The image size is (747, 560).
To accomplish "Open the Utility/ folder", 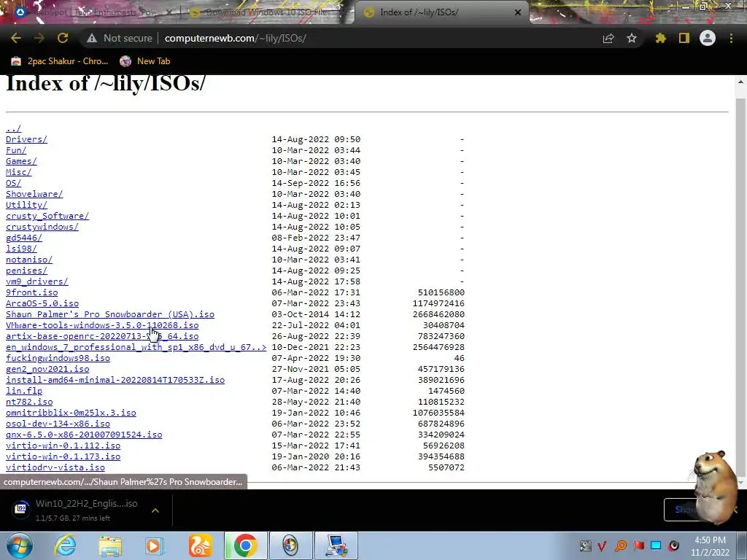I will click(x=26, y=205).
